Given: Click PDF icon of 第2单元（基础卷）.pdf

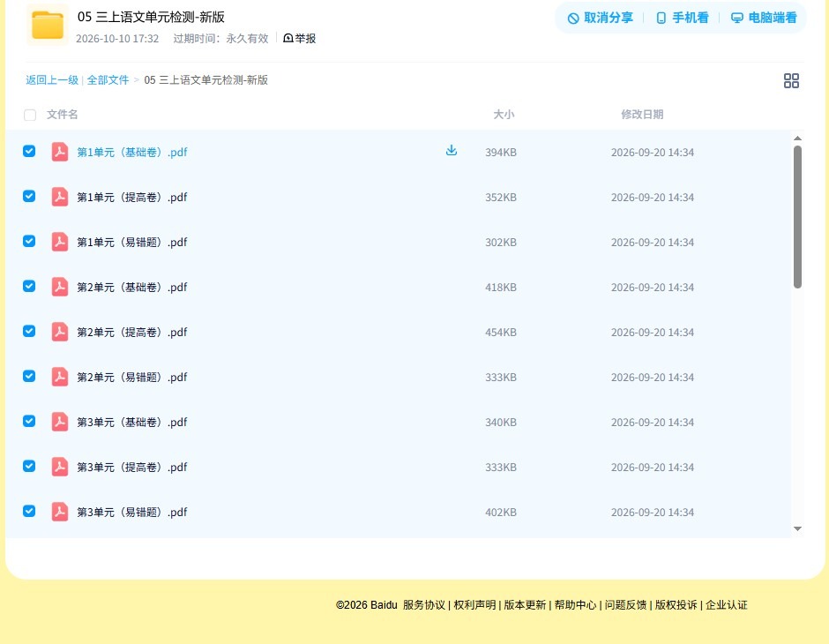Looking at the screenshot, I should [60, 287].
